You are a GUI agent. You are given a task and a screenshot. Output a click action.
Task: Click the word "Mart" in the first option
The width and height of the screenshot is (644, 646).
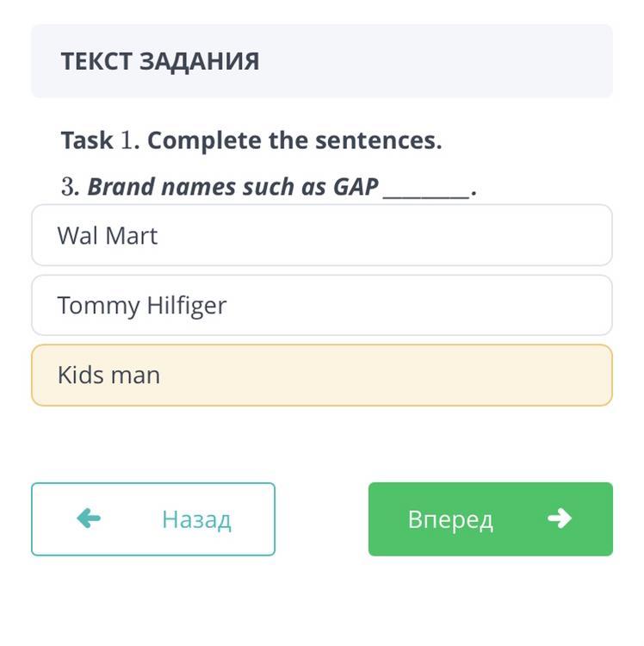tap(132, 236)
